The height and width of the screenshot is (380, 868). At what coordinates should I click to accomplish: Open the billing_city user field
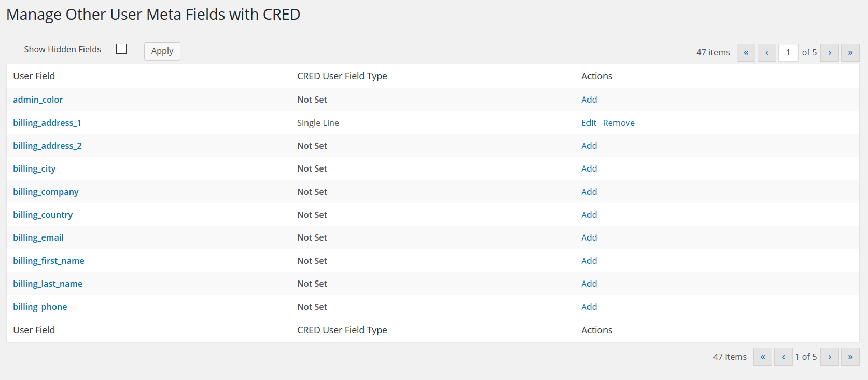[34, 168]
